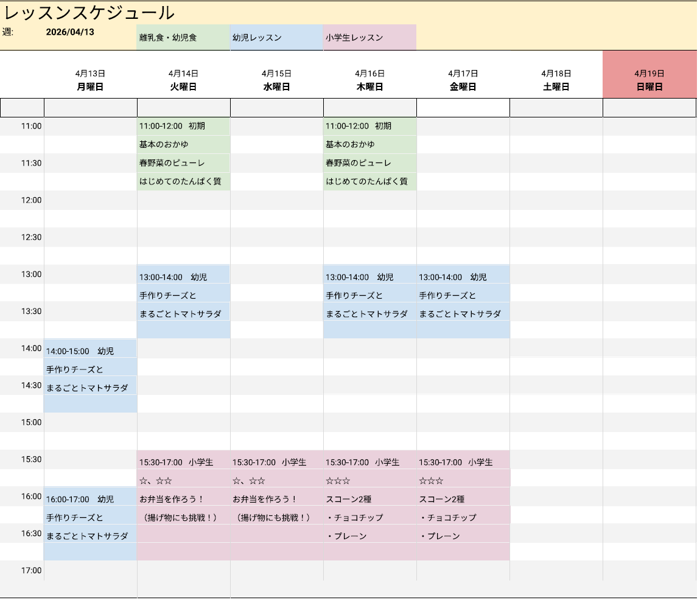Click Thursday's ・チョコチップ cell
This screenshot has width=700, height=600.
coord(369,517)
